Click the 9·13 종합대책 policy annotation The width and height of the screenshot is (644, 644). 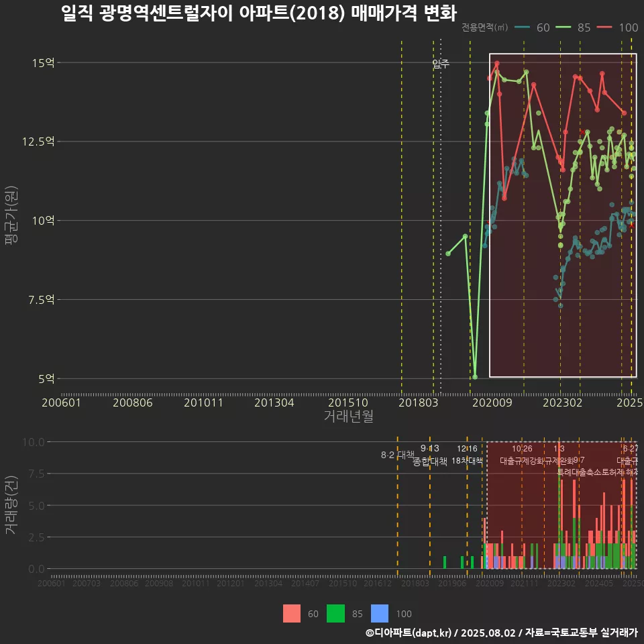tap(429, 455)
